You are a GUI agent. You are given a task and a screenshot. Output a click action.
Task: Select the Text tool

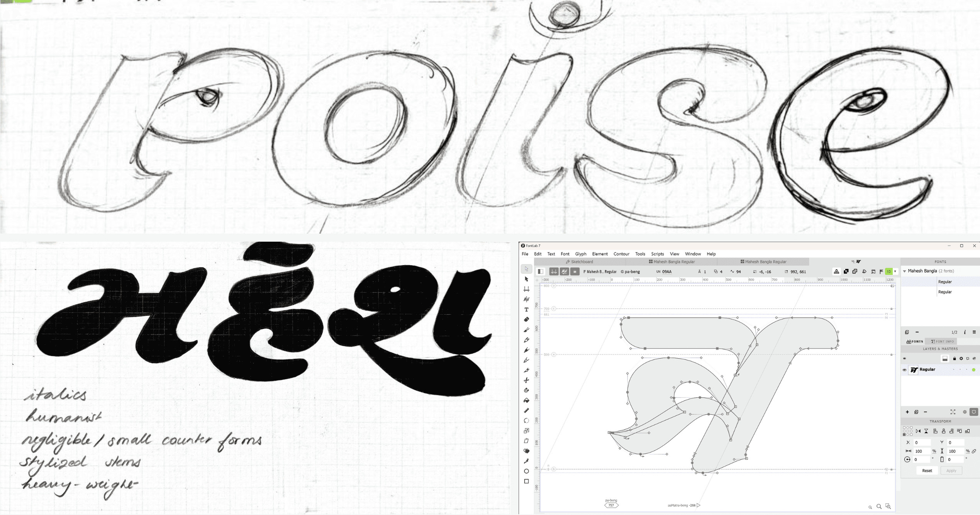[x=526, y=310]
